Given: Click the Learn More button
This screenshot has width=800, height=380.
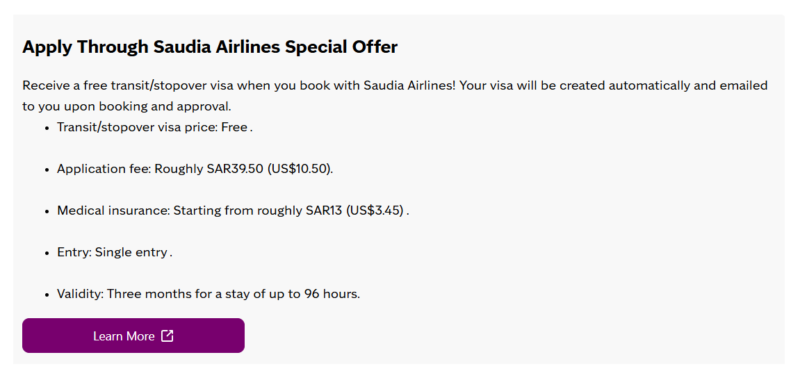Looking at the screenshot, I should click(x=133, y=336).
